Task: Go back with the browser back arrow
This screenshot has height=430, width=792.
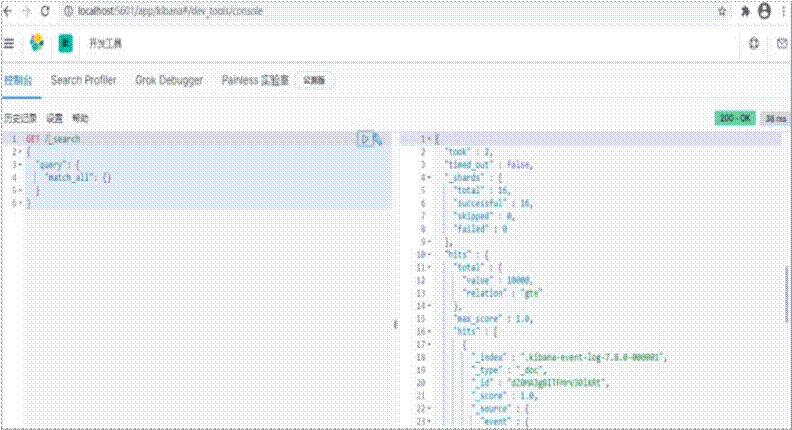Action: [8, 11]
